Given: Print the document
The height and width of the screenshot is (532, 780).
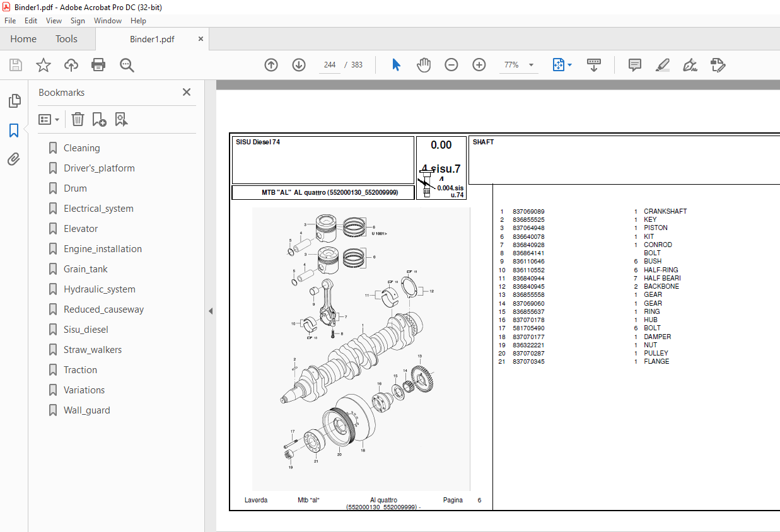Looking at the screenshot, I should tap(98, 65).
